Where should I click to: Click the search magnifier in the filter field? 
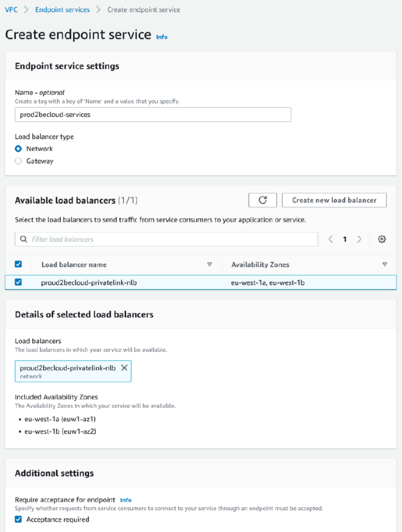[24, 239]
